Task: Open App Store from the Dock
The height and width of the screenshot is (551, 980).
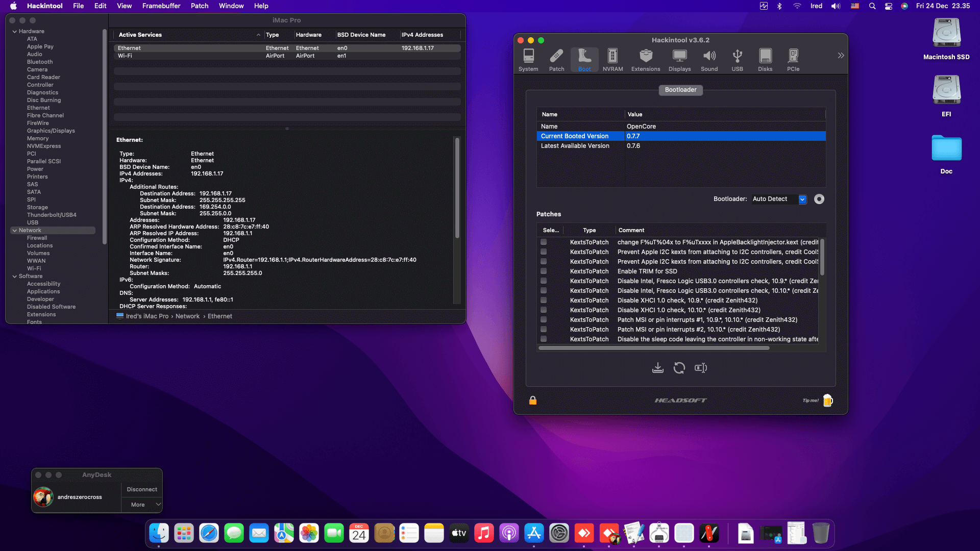Action: tap(534, 534)
